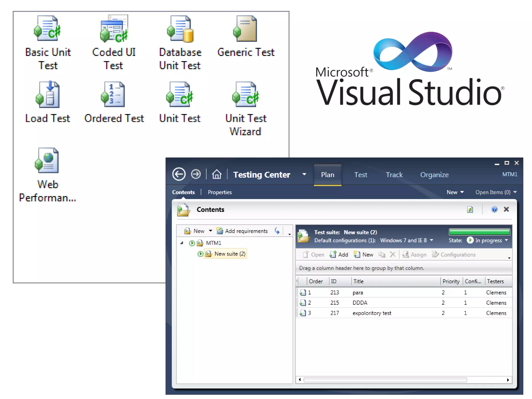The height and width of the screenshot is (399, 532).
Task: Click Add test case toolbar button
Action: tap(339, 255)
